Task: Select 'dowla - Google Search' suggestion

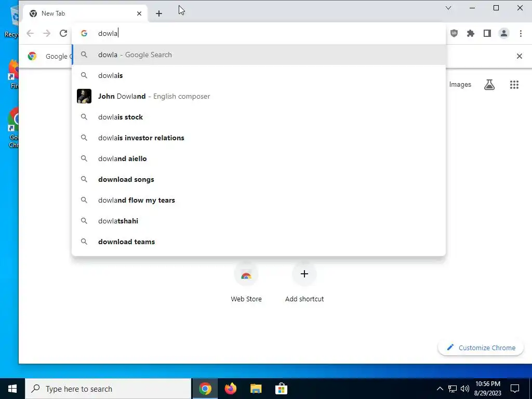Action: (259, 55)
